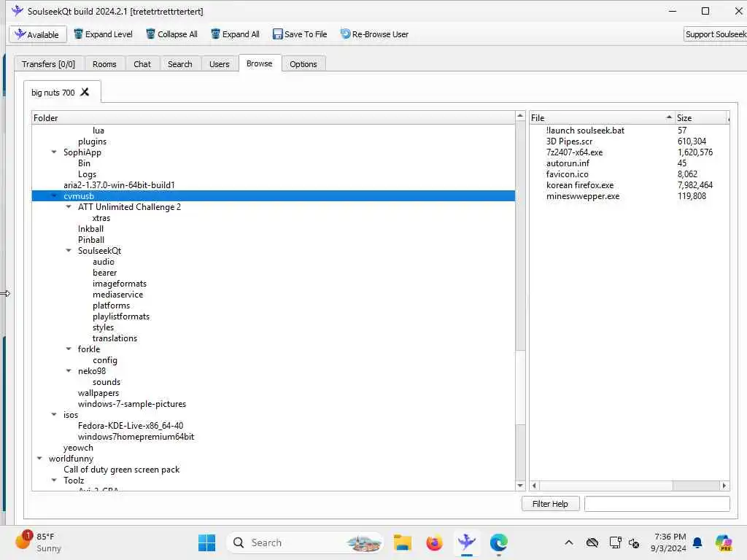The image size is (747, 560).
Task: Collapse the neko98 folder arrow
Action: (69, 371)
